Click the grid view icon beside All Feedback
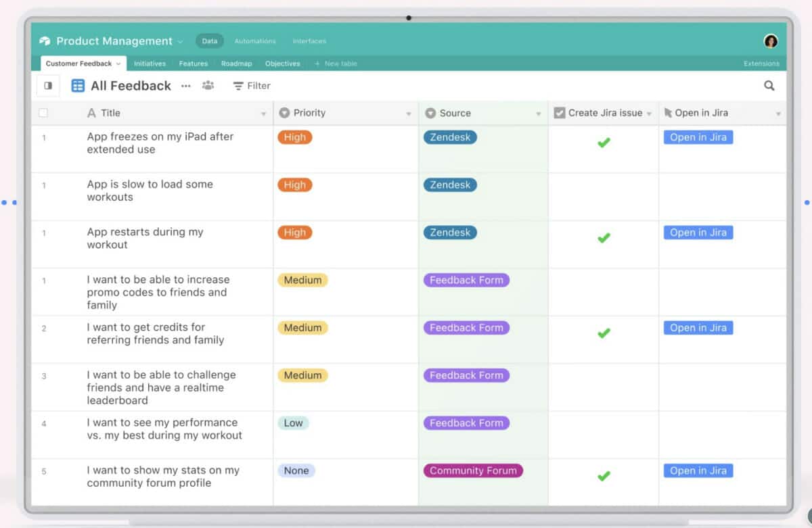The image size is (812, 528). 78,86
